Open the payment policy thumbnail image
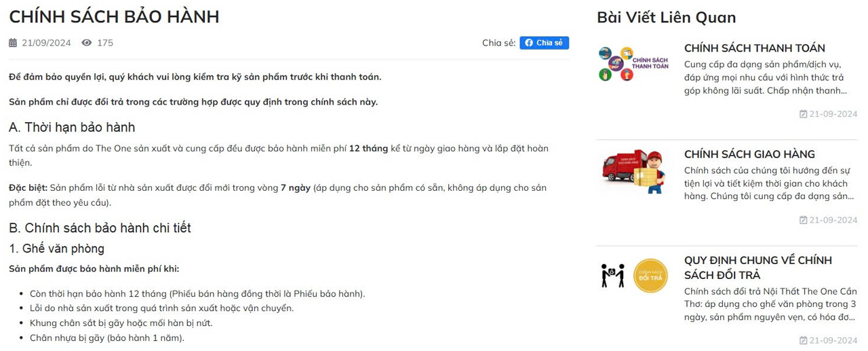The width and height of the screenshot is (868, 351). pyautogui.click(x=634, y=64)
